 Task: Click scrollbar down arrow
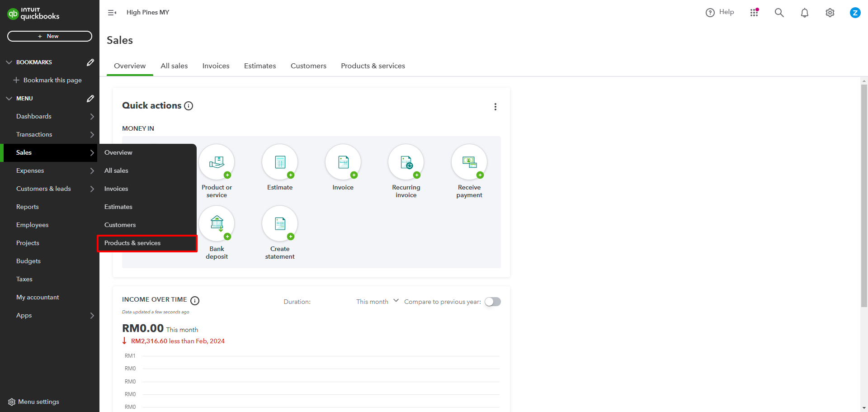click(x=864, y=408)
